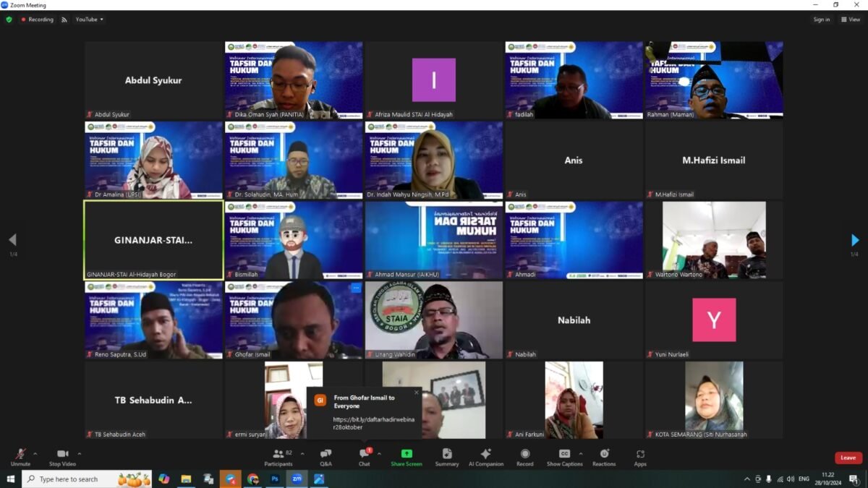Launch the AI Companion

485,456
